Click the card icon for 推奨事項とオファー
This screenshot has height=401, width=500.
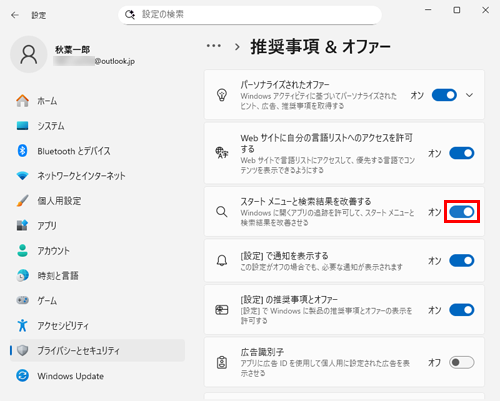(222, 310)
